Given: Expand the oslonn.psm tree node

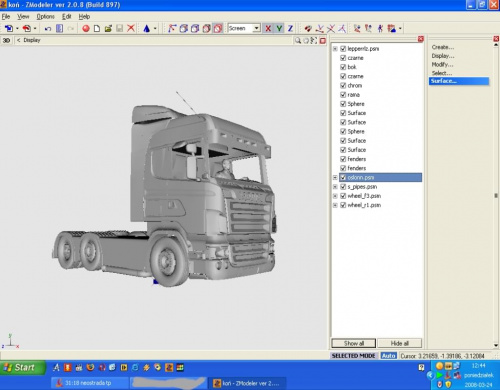Looking at the screenshot, I should click(x=335, y=177).
